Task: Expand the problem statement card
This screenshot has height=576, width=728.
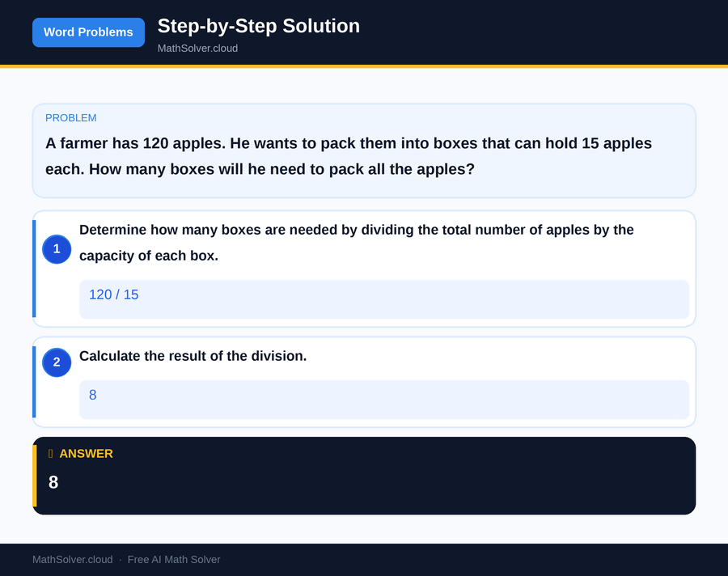Action: [x=364, y=150]
